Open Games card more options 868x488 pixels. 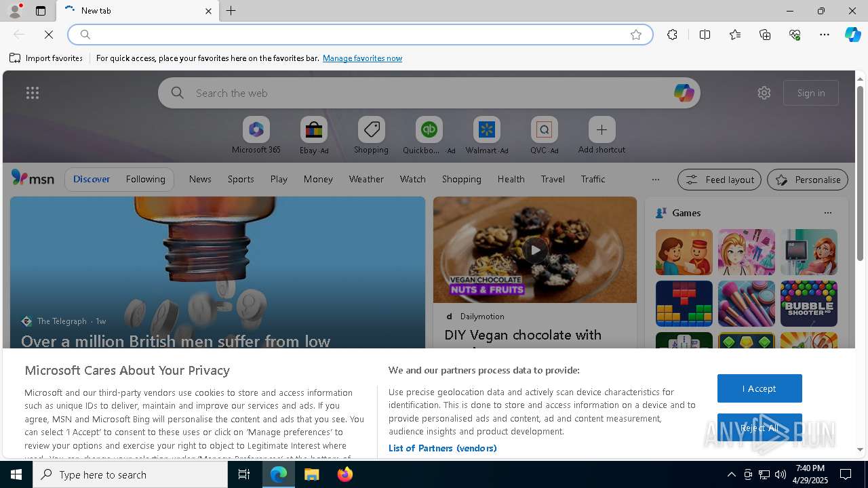click(827, 213)
